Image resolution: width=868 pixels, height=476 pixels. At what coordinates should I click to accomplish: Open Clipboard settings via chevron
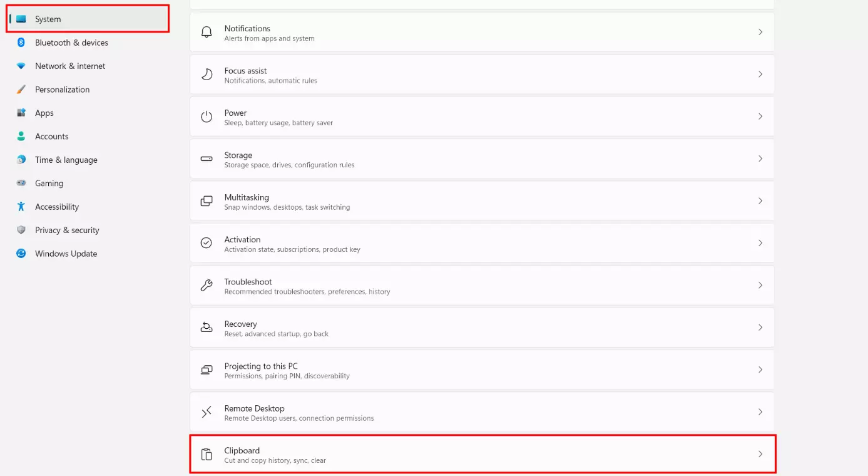click(x=760, y=454)
